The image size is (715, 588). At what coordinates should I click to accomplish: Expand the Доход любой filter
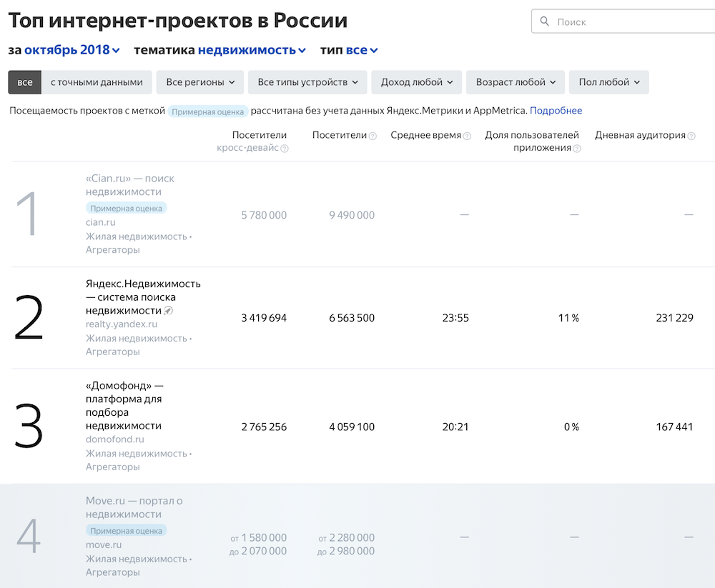(x=417, y=82)
